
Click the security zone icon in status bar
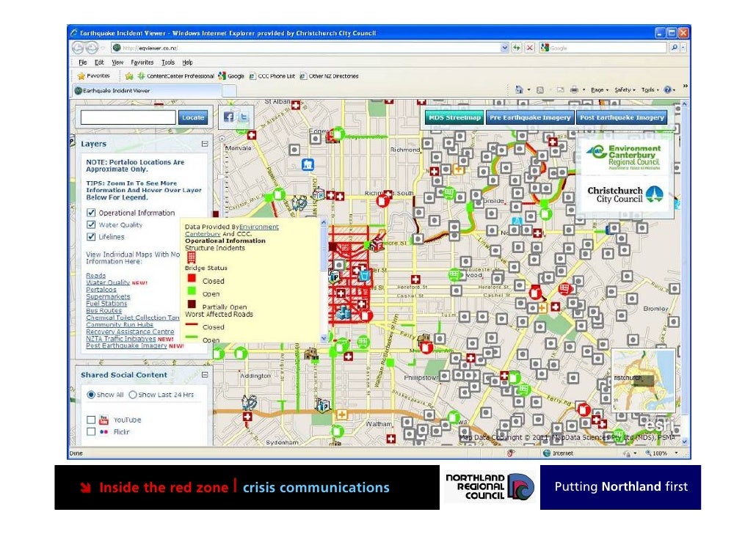click(511, 453)
